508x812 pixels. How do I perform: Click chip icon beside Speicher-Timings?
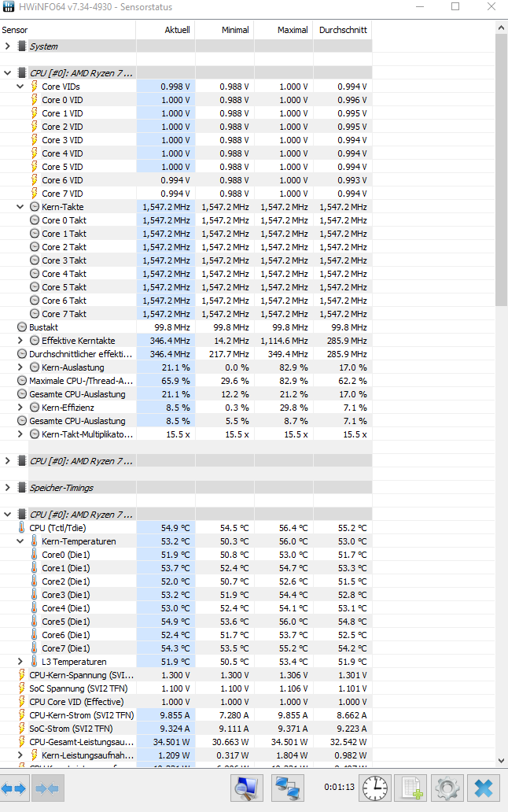(22, 487)
